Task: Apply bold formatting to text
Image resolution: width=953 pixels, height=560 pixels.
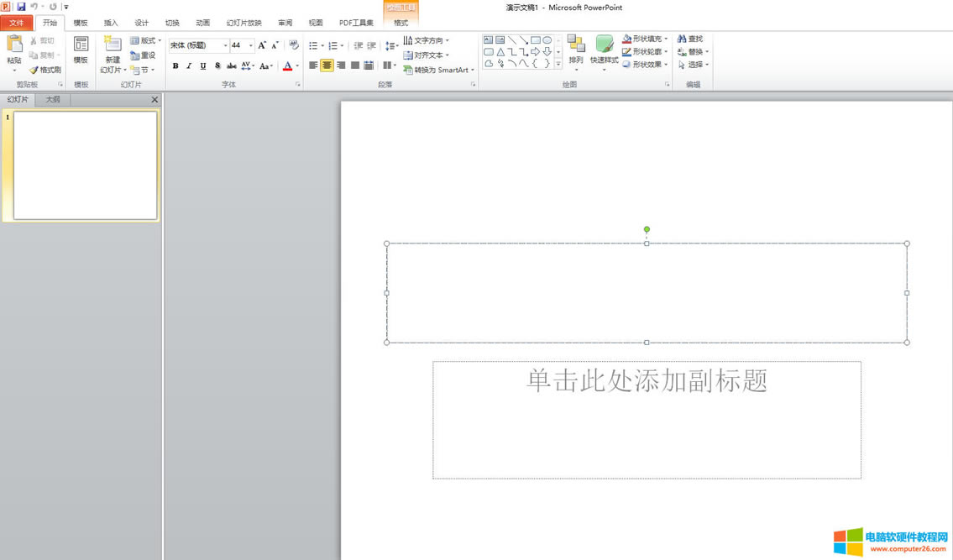Action: click(176, 65)
